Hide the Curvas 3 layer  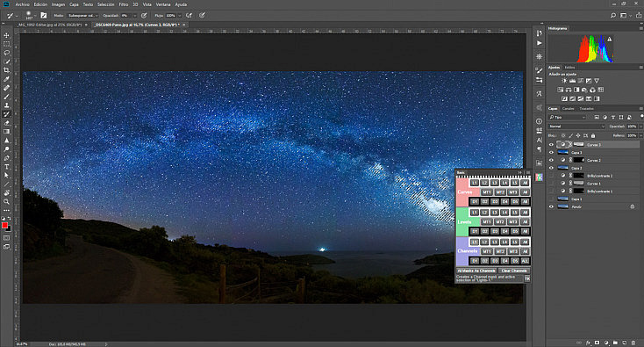tap(551, 145)
